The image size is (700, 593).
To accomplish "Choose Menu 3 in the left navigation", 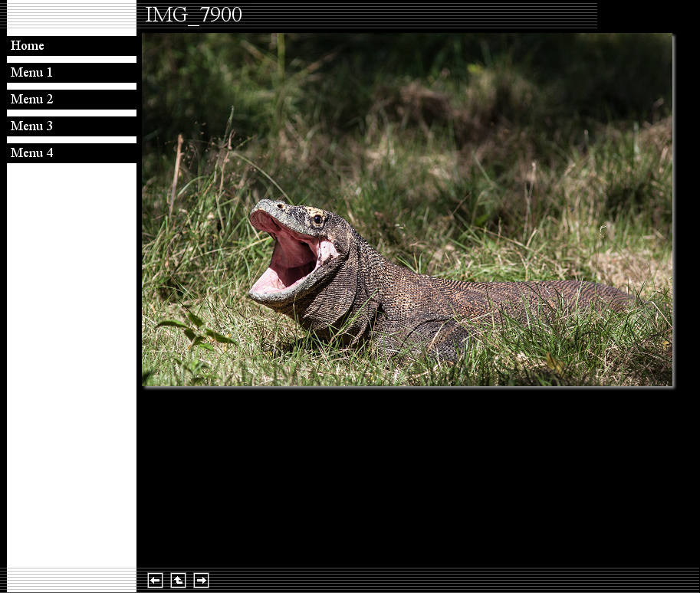I will tap(31, 126).
